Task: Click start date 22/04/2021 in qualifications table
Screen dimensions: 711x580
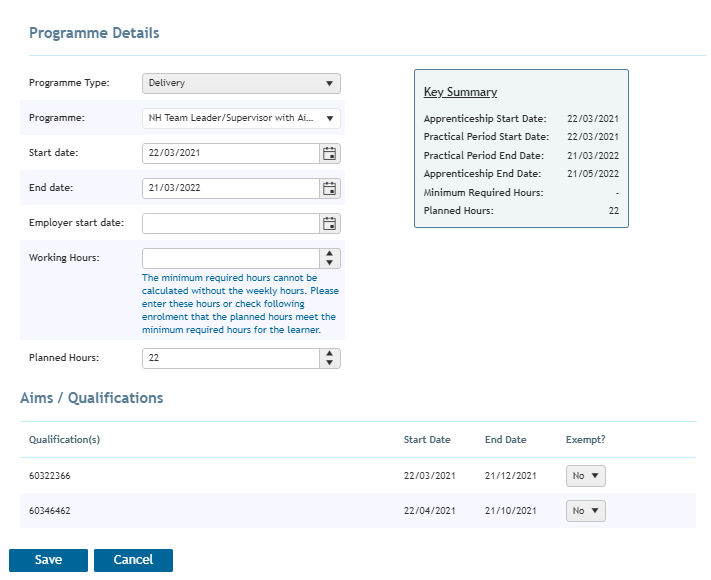Action: tap(429, 511)
